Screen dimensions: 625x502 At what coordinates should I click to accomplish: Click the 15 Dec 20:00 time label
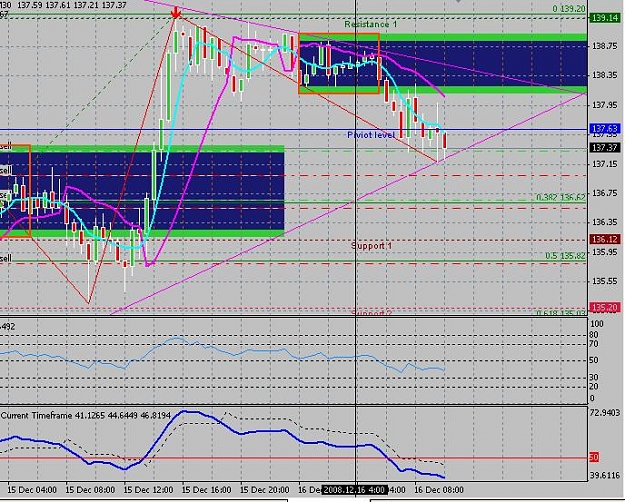coord(265,490)
